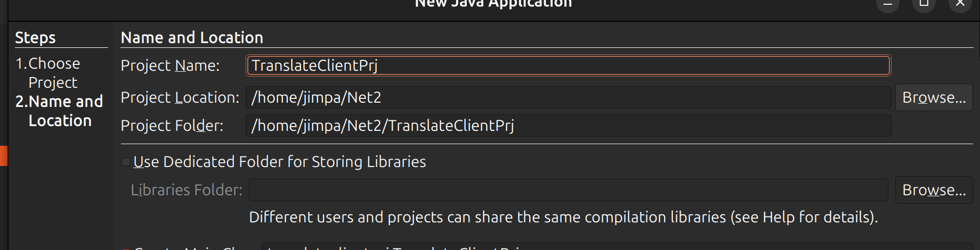Select step 1 Choose Project
This screenshot has height=250, width=980.
[53, 73]
